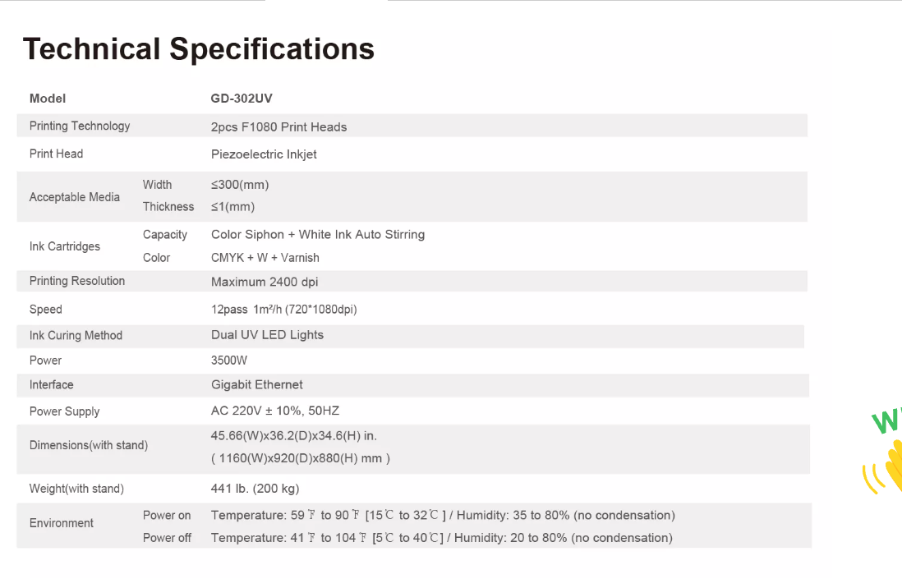Screen dimensions: 902x588
Task: Select the Piezoelectric Inkjet text
Action: point(264,154)
